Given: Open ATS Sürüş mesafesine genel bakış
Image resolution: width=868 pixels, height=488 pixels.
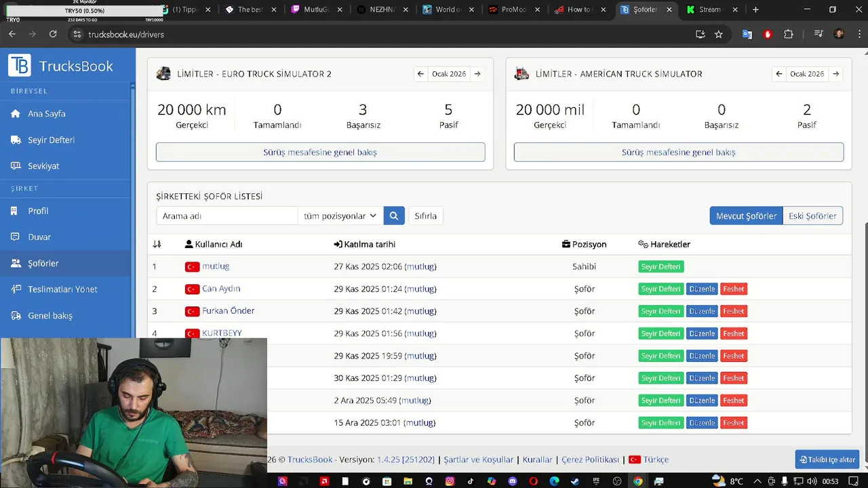Looking at the screenshot, I should 678,152.
